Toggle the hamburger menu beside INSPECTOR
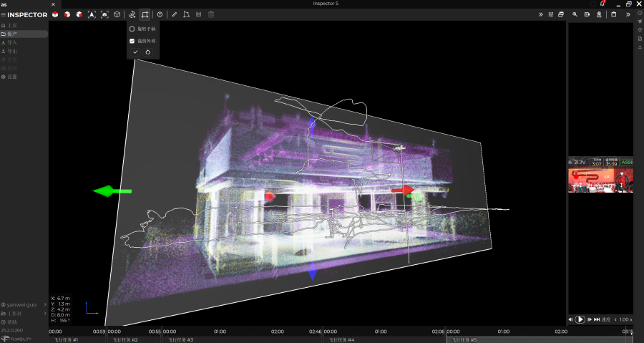Image resolution: width=644 pixels, height=343 pixels. [x=4, y=14]
